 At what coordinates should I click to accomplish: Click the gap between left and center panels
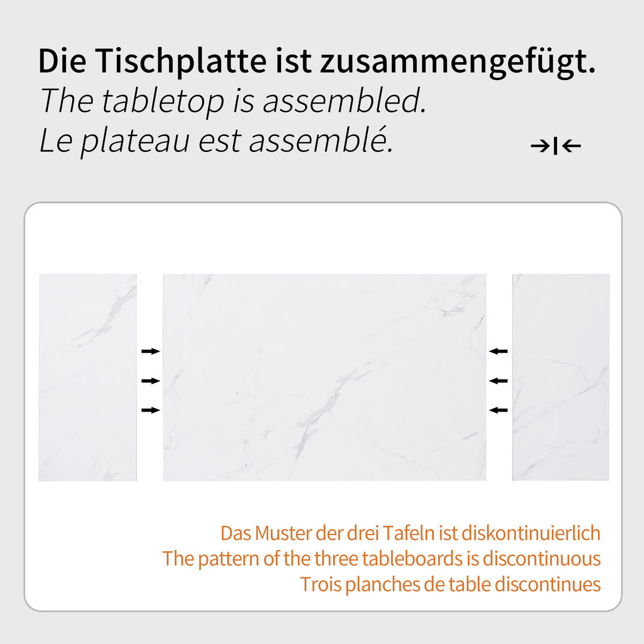coord(150,377)
